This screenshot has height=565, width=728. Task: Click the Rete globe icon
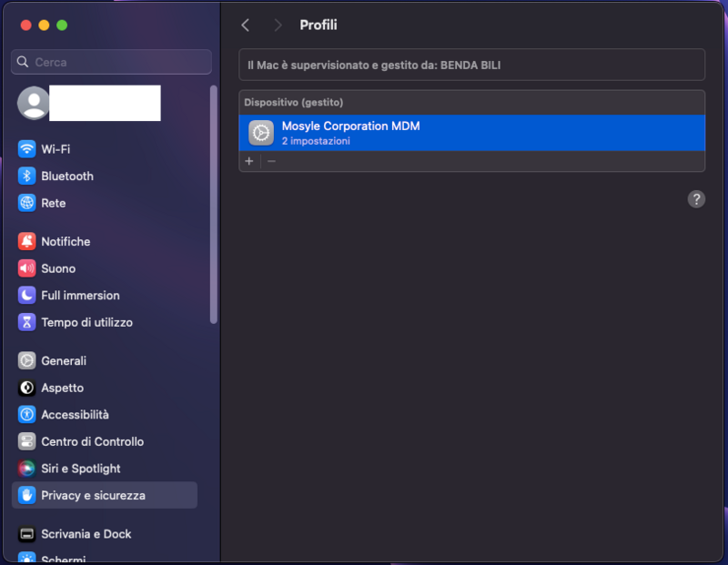click(26, 203)
